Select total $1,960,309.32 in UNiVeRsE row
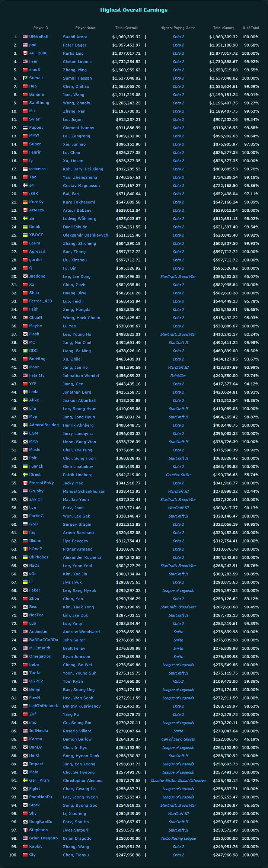This screenshot has height=868, width=268. (x=127, y=37)
